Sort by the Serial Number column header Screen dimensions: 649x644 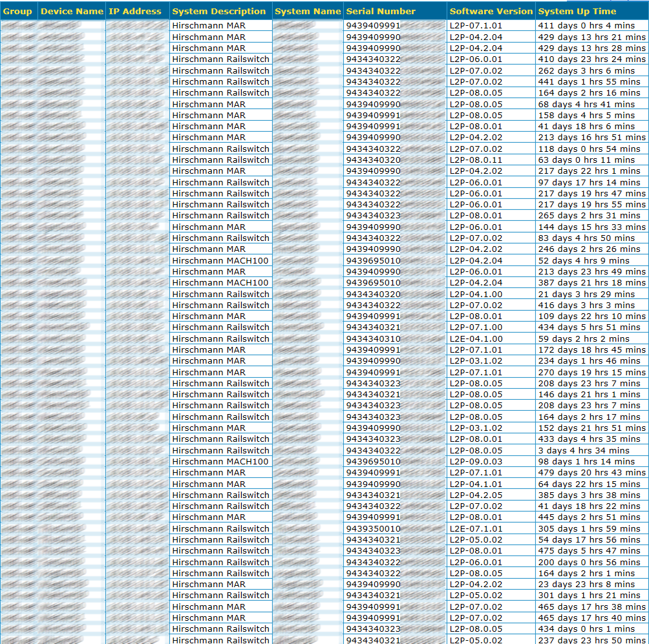[x=381, y=12]
